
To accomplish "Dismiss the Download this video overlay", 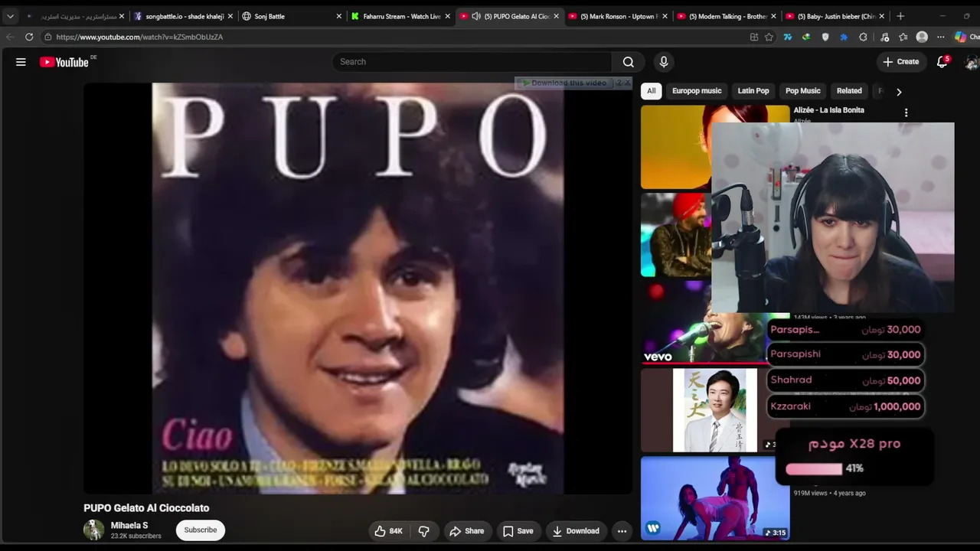I will (628, 83).
